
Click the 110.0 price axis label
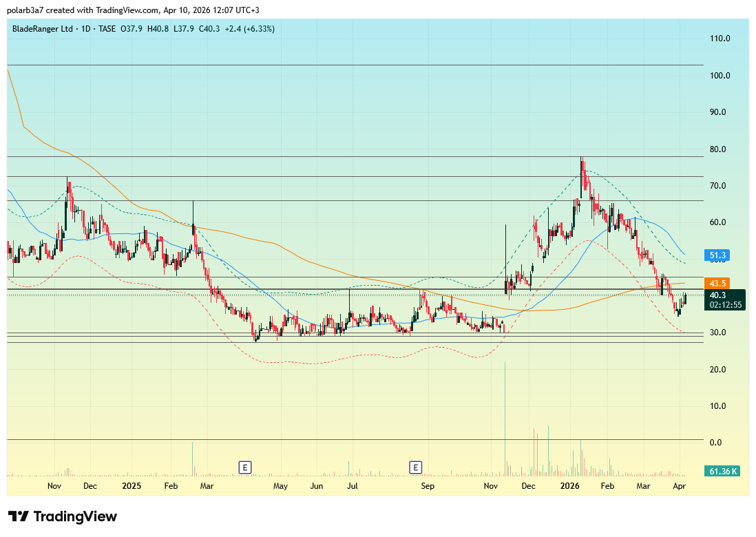720,39
